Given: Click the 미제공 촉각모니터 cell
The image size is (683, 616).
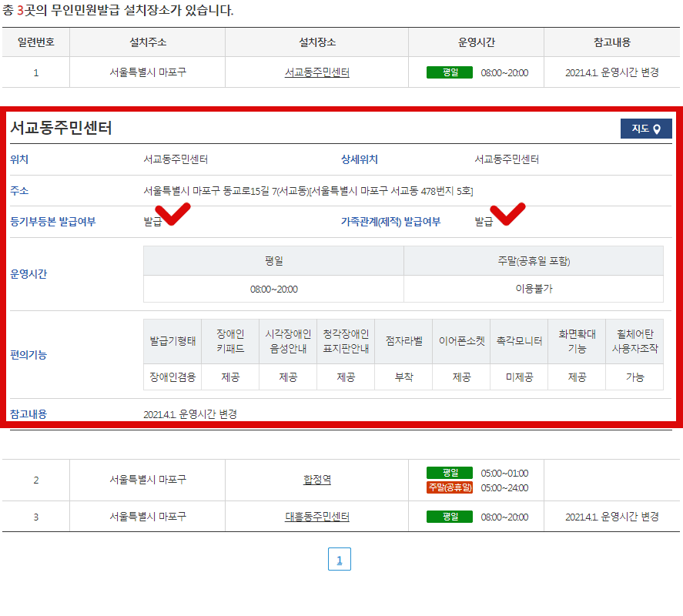Looking at the screenshot, I should tap(519, 378).
